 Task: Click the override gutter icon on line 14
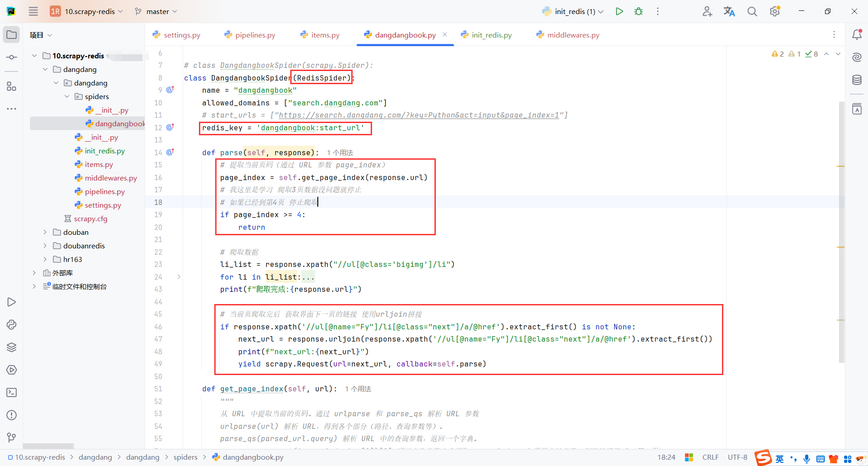[x=170, y=152]
